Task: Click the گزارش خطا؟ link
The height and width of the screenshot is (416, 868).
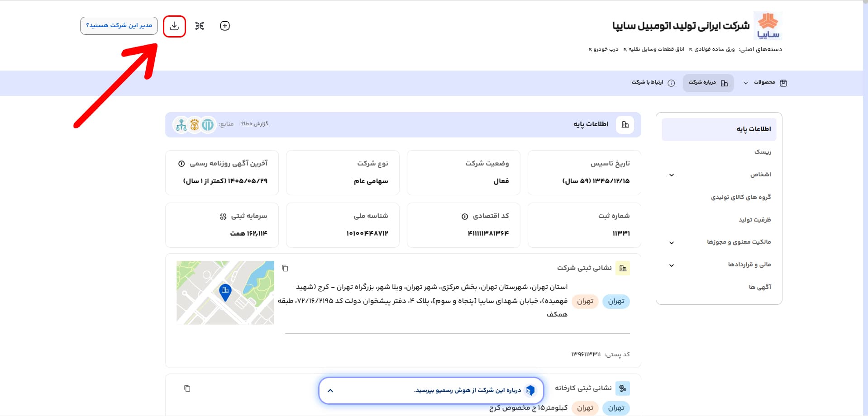Action: [x=255, y=124]
